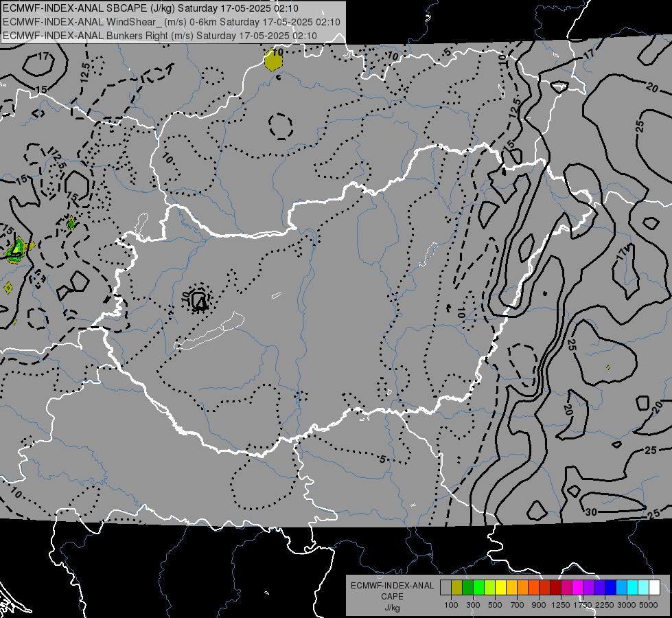Click the 1750 value in legend scale
The height and width of the screenshot is (618, 672).
[583, 605]
